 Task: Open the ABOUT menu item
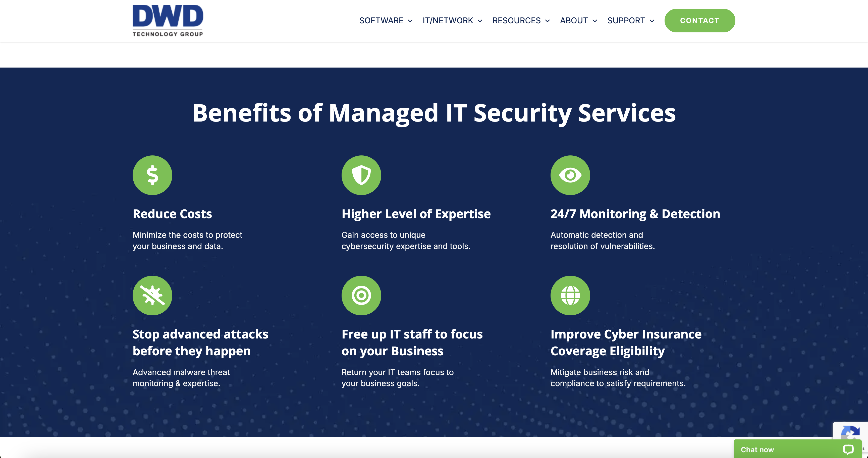[574, 21]
